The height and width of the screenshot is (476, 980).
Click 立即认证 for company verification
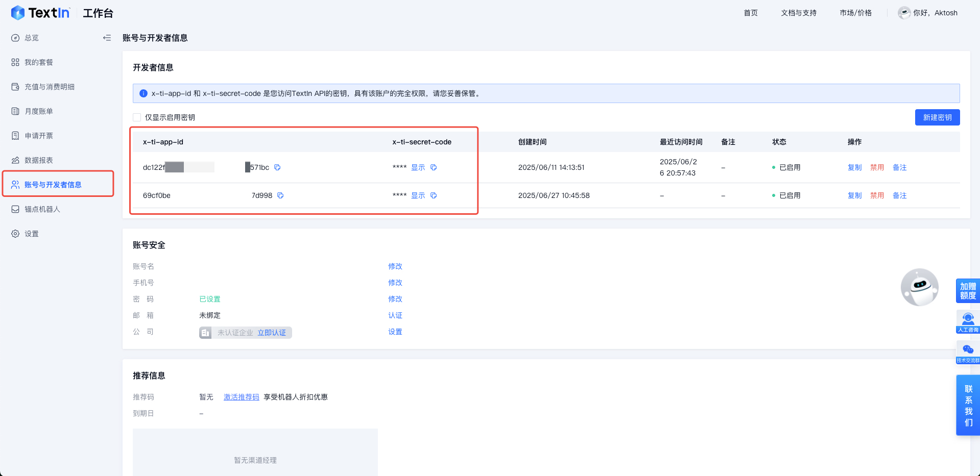[272, 333]
